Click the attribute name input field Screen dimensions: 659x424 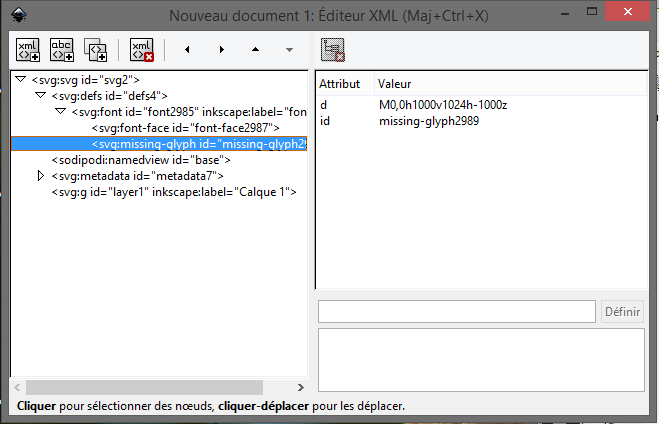pos(457,312)
